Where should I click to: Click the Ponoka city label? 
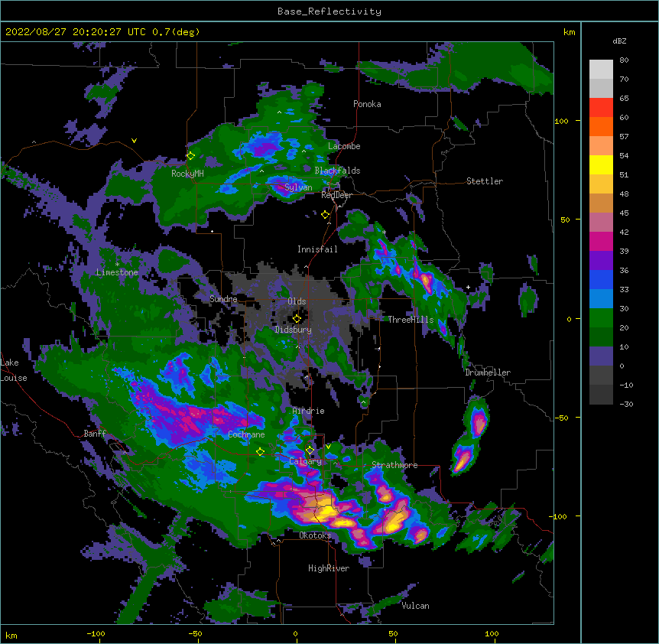[367, 104]
